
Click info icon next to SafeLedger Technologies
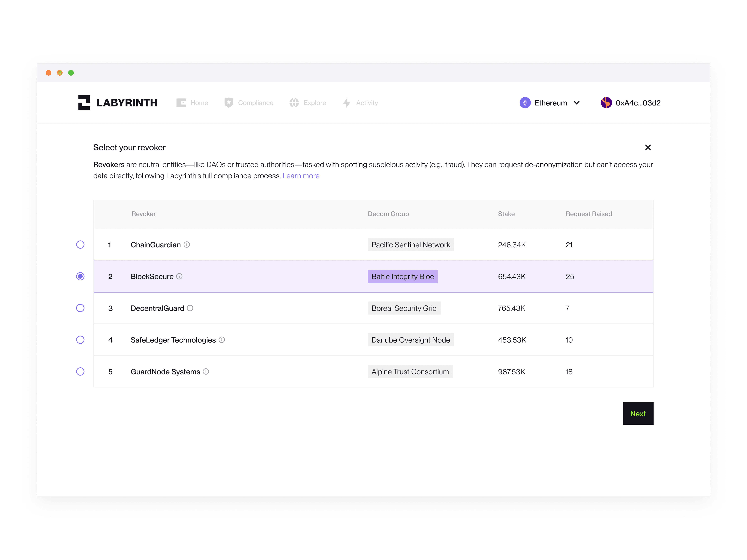(222, 340)
